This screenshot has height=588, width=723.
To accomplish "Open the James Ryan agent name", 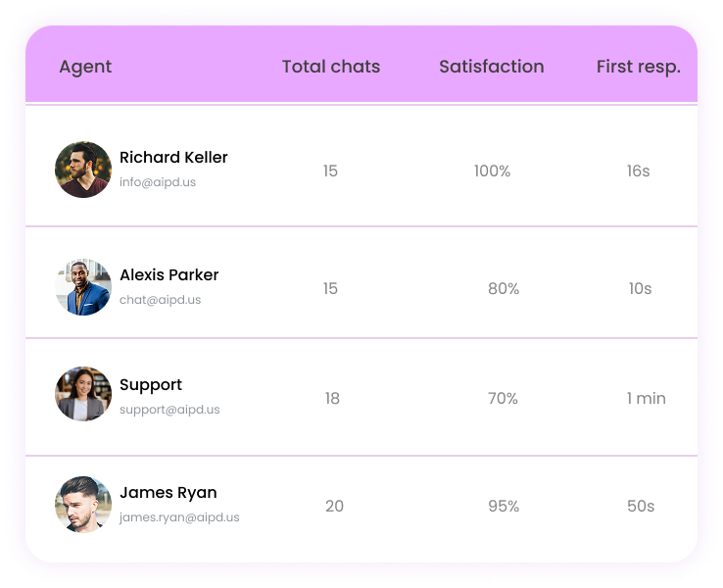I will tap(169, 492).
